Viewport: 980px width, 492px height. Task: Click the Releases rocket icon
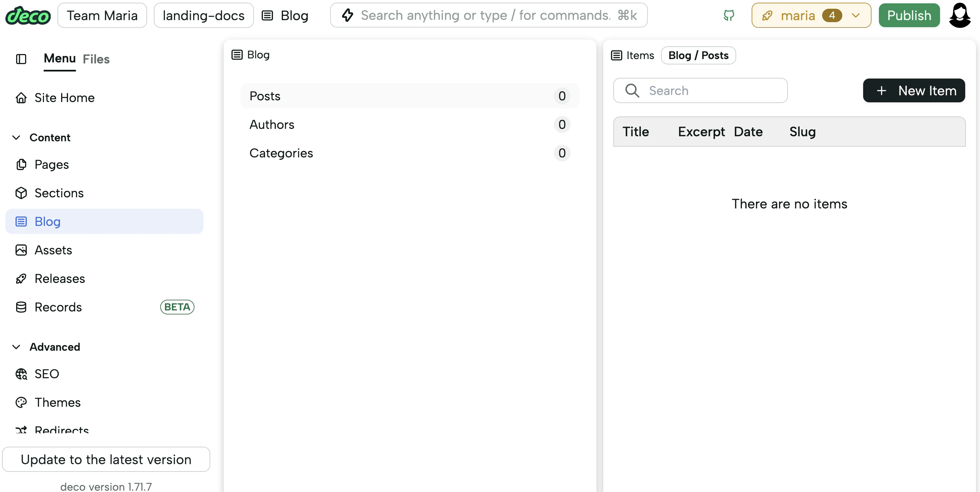(x=21, y=278)
